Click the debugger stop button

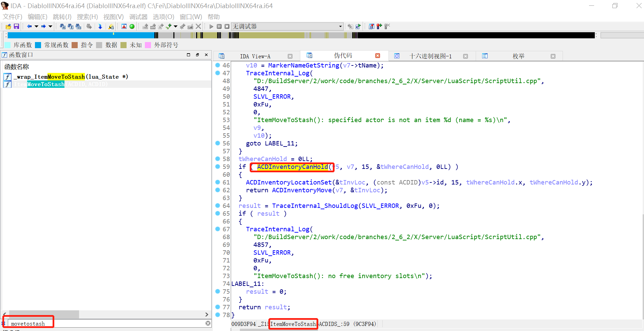tap(227, 26)
